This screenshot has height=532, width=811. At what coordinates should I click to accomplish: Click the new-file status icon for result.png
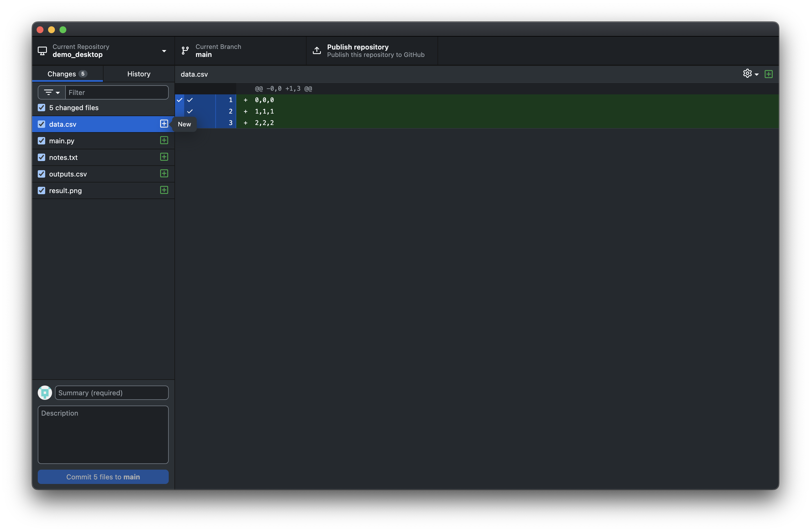[164, 190]
